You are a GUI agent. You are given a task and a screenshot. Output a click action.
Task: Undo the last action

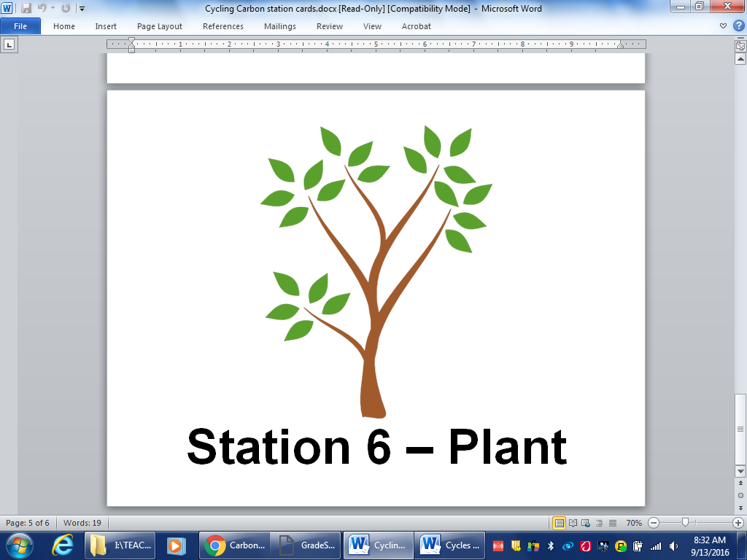tap(42, 8)
